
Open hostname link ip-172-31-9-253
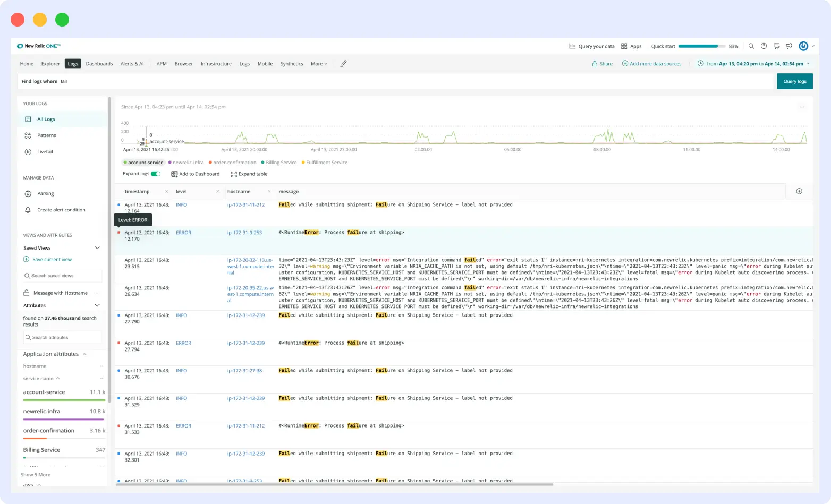tap(244, 233)
